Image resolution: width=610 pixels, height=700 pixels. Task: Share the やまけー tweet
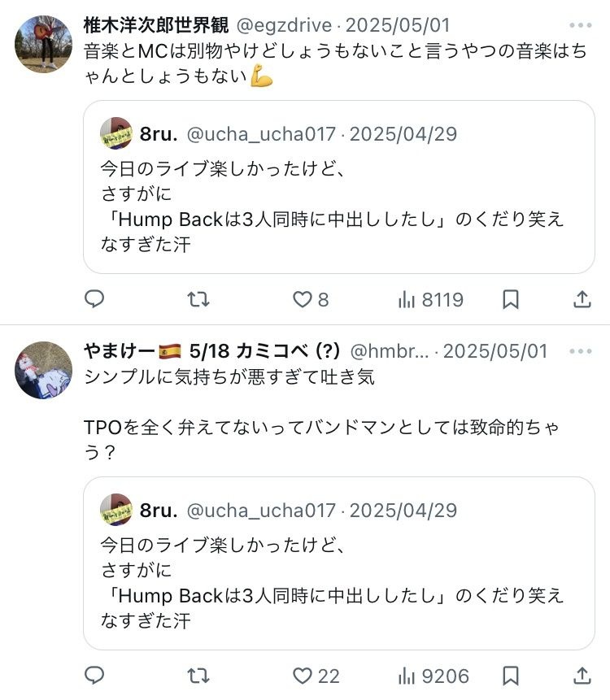(582, 676)
